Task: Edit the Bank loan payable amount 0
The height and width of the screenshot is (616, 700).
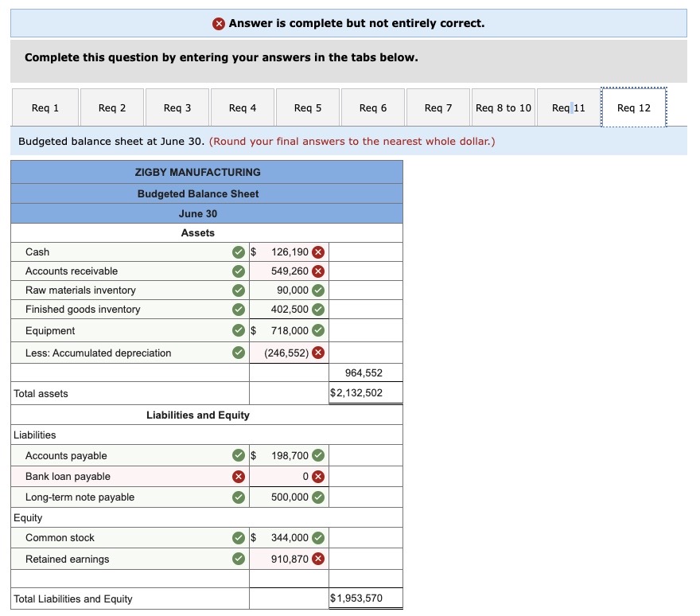Action: [289, 476]
